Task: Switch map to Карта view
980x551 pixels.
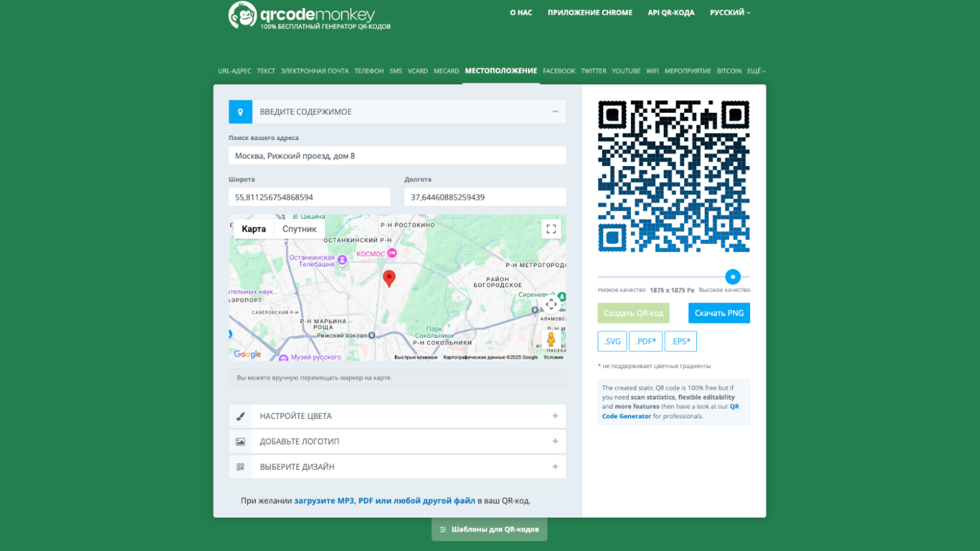Action: 254,229
